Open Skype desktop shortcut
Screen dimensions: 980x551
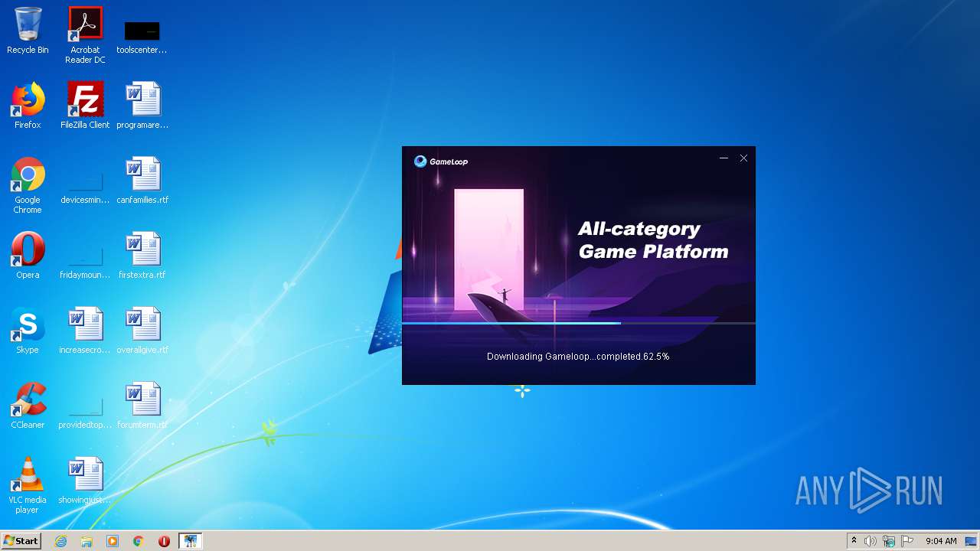28,331
